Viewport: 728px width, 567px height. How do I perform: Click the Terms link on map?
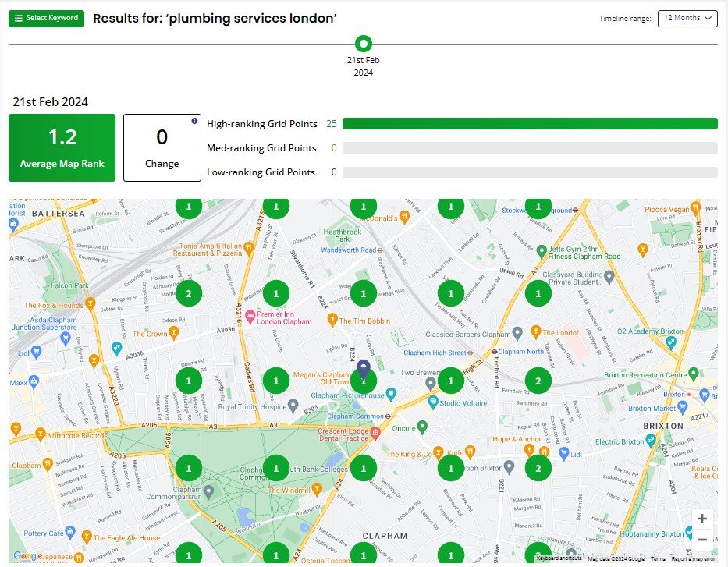pyautogui.click(x=658, y=559)
